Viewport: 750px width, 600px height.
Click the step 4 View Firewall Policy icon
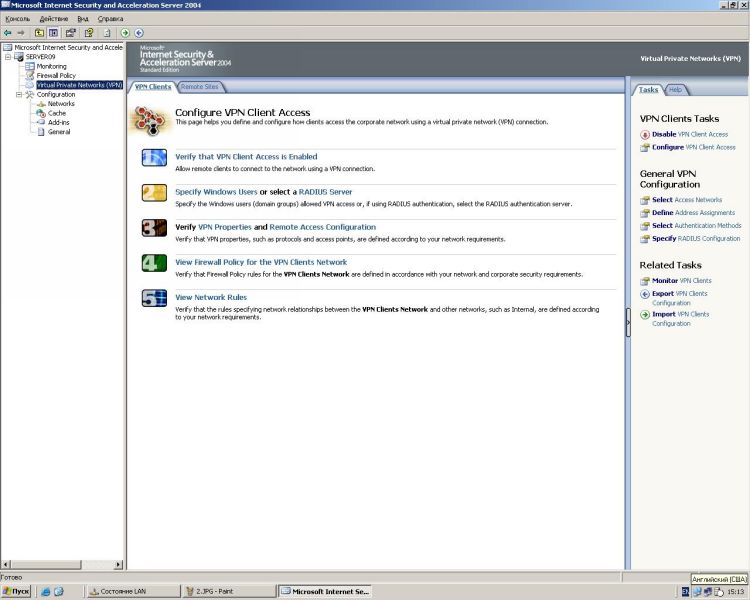[154, 263]
